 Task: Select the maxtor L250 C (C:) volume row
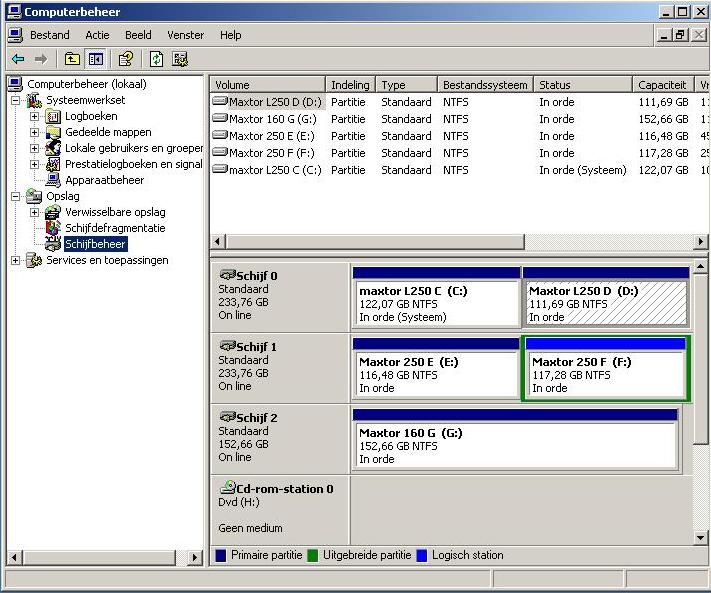tap(459, 170)
